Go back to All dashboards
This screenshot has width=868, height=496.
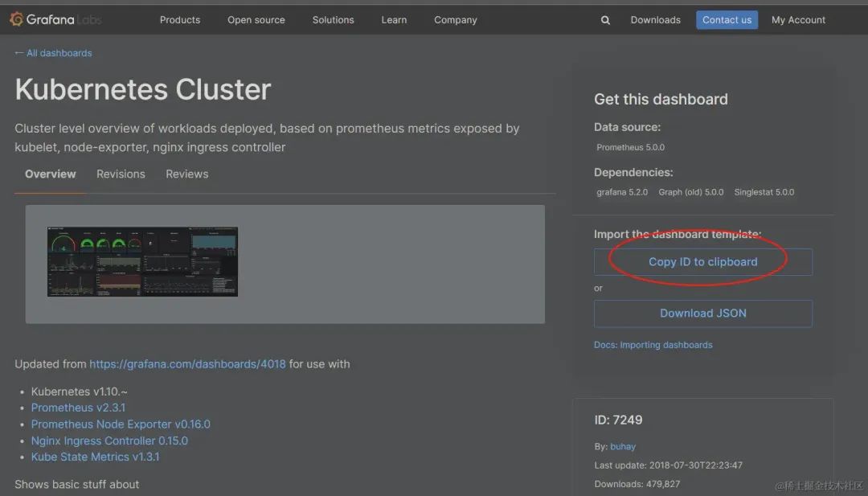tap(53, 53)
